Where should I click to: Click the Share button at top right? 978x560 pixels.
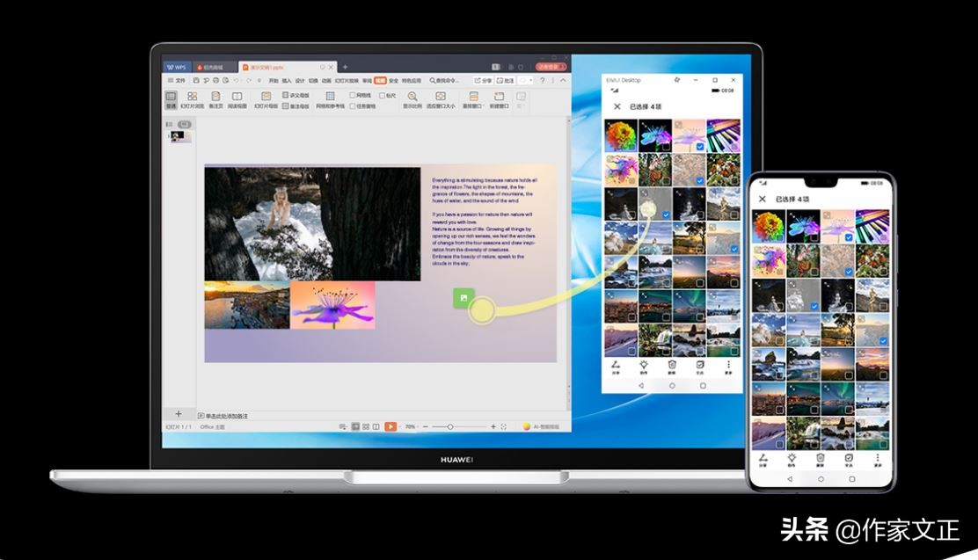point(482,80)
